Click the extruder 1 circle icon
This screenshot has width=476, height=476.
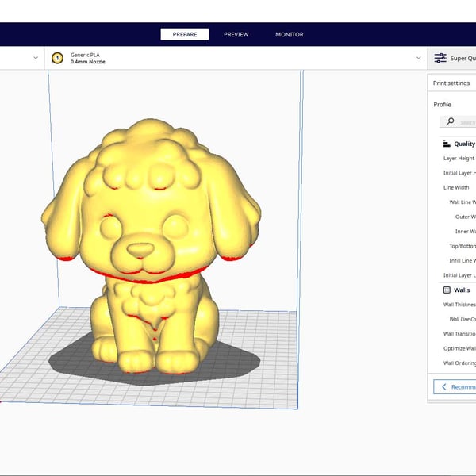(57, 58)
